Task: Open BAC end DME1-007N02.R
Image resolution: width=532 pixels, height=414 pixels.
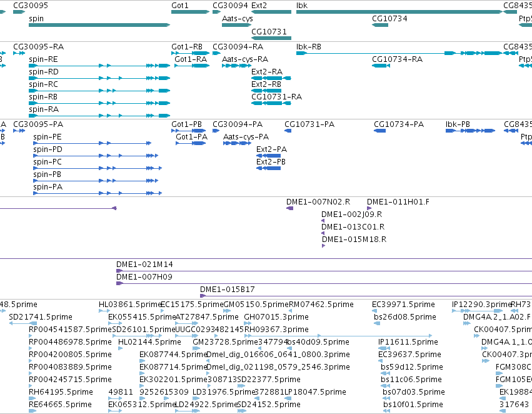Action: tap(289, 208)
